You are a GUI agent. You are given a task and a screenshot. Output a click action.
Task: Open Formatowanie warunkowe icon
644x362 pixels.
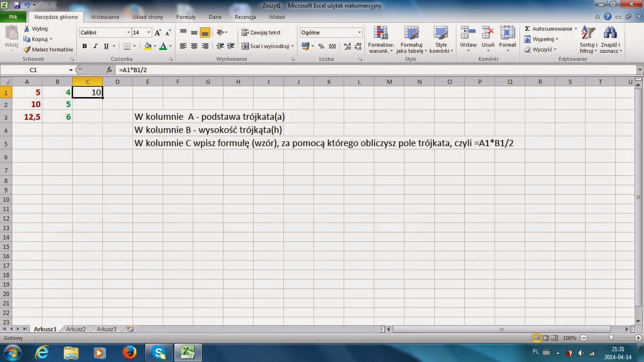[380, 33]
